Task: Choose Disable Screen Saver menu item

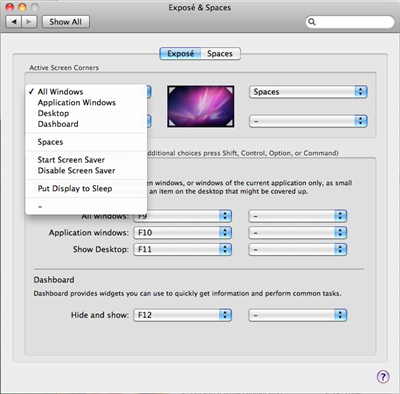Action: coord(86,170)
